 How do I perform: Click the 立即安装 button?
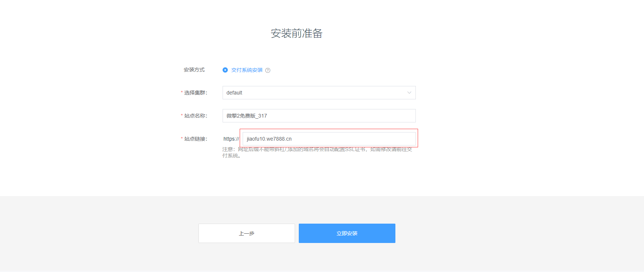[x=347, y=233]
